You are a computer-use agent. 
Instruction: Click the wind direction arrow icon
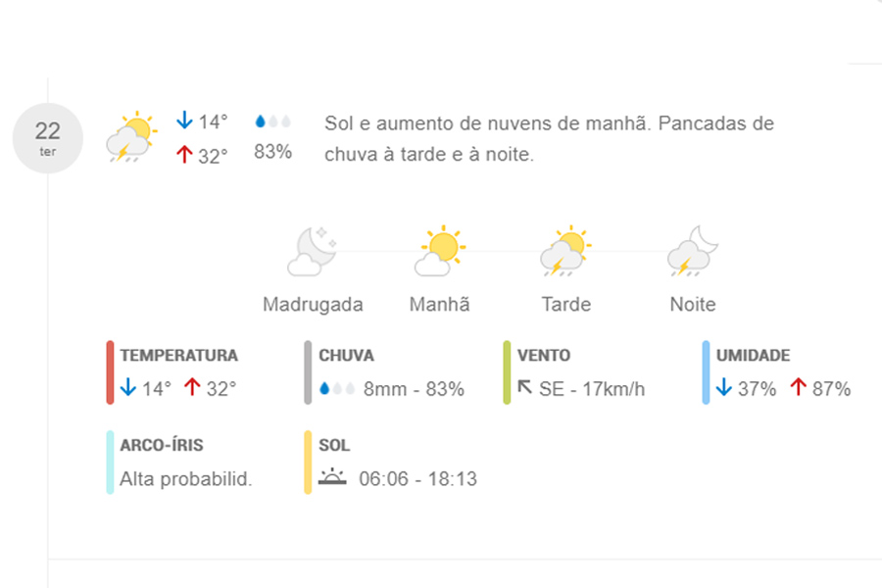point(524,388)
